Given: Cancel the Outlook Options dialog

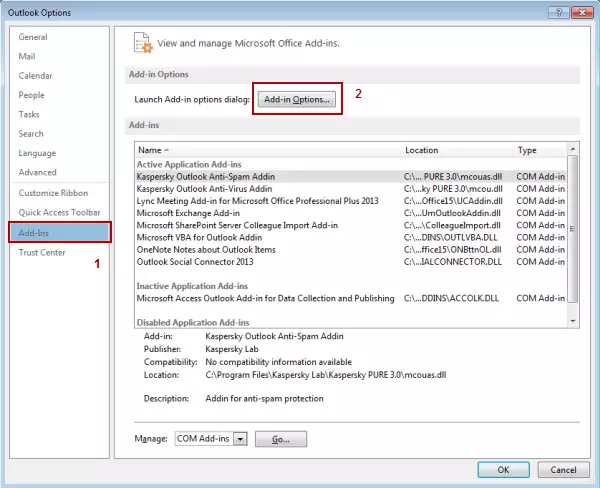Looking at the screenshot, I should (562, 469).
